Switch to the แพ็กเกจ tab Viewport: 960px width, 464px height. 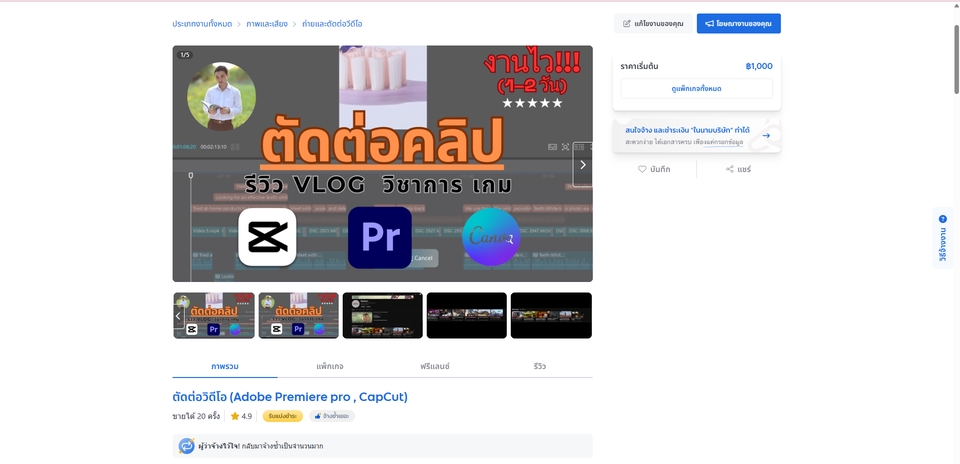(x=329, y=366)
